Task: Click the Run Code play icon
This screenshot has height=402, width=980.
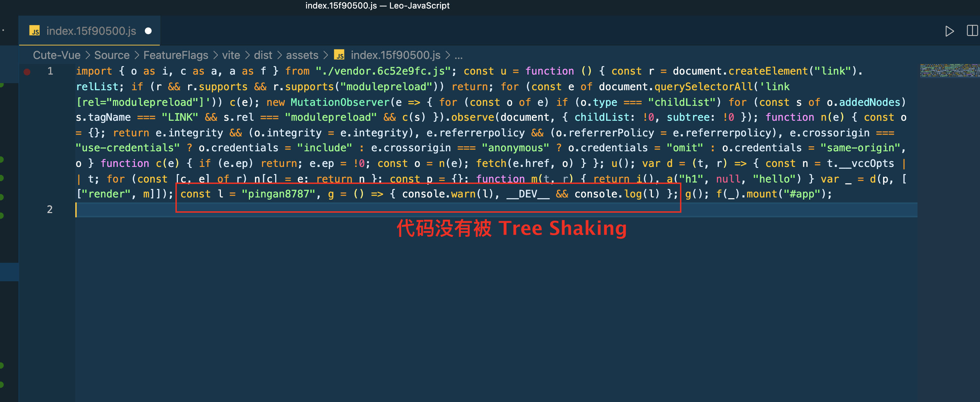Action: pos(949,31)
